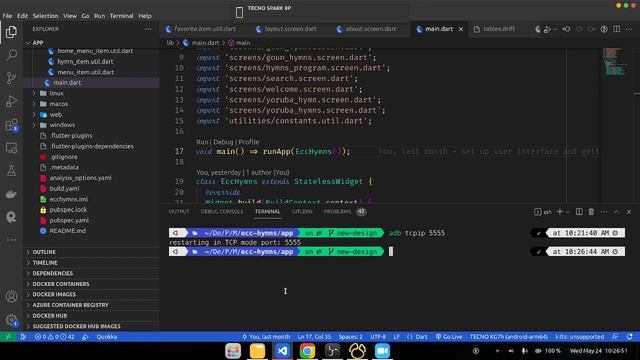The image size is (640, 360).
Task: Click the notifications bell in status bar
Action: (630, 337)
